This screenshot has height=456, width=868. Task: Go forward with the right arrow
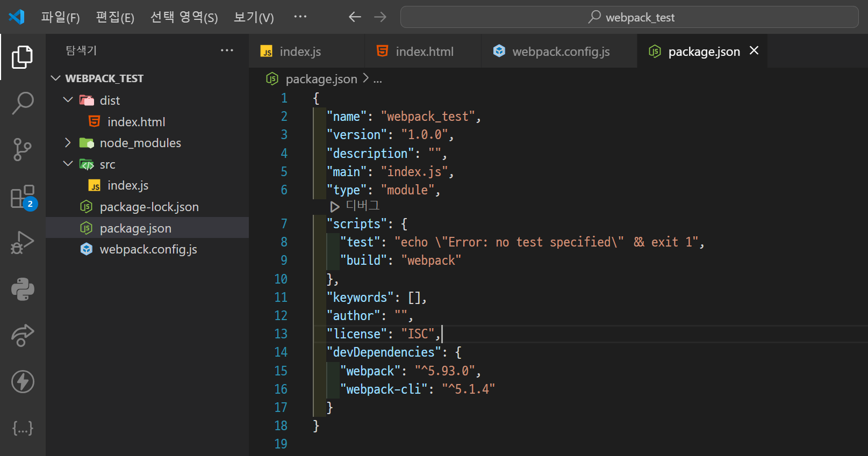[x=380, y=17]
